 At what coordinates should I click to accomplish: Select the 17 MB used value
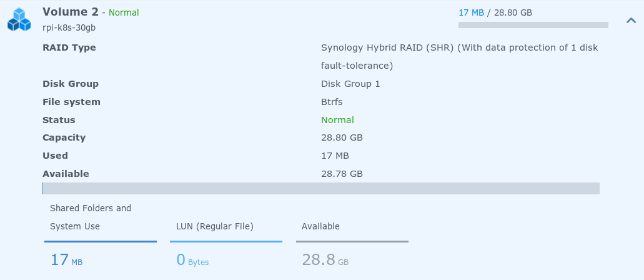(335, 156)
